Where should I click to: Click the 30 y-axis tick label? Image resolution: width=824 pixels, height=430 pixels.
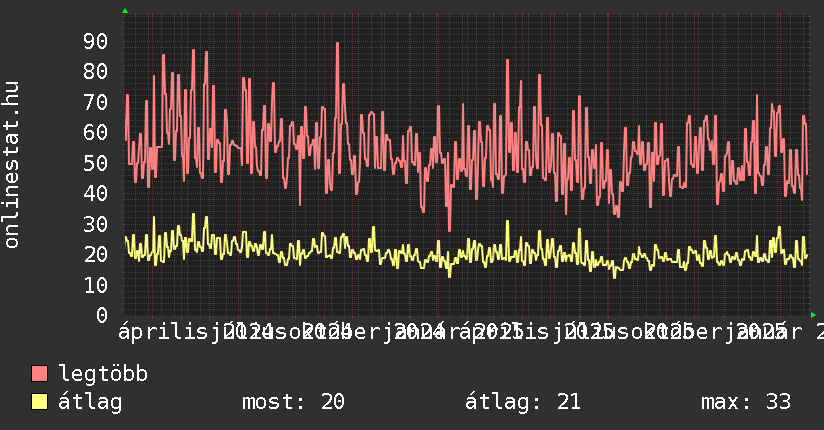95,224
